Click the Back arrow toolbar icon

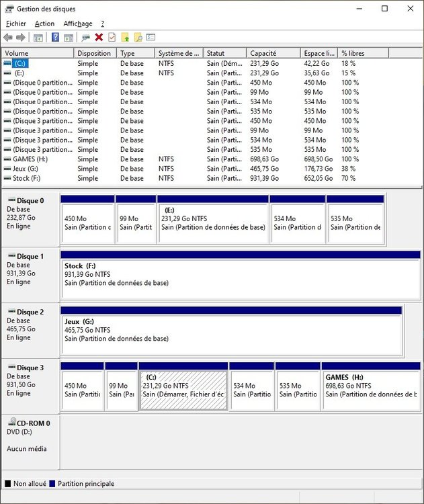point(8,38)
